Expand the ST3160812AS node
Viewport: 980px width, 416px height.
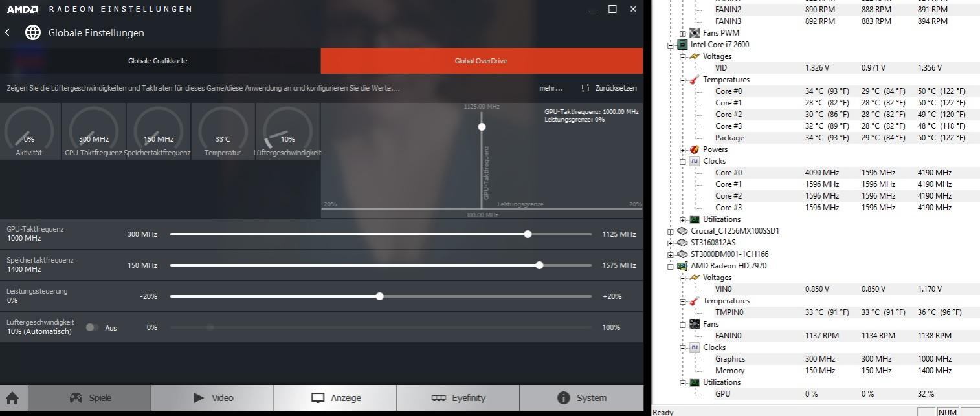pos(671,243)
